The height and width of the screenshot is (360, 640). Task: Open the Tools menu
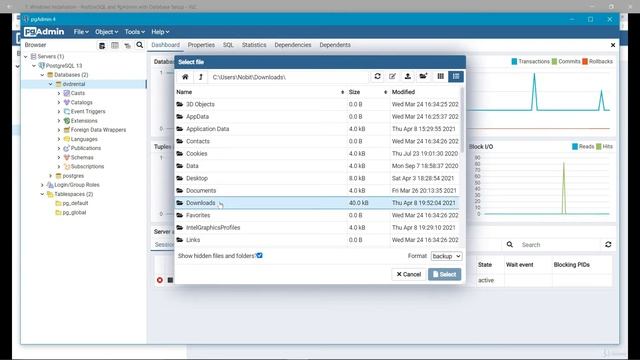134,32
